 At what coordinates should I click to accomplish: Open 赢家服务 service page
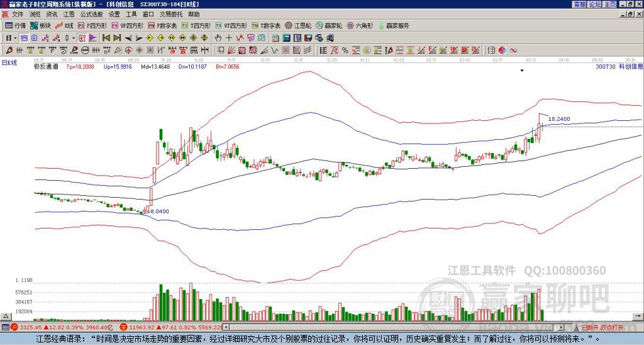pyautogui.click(x=394, y=25)
